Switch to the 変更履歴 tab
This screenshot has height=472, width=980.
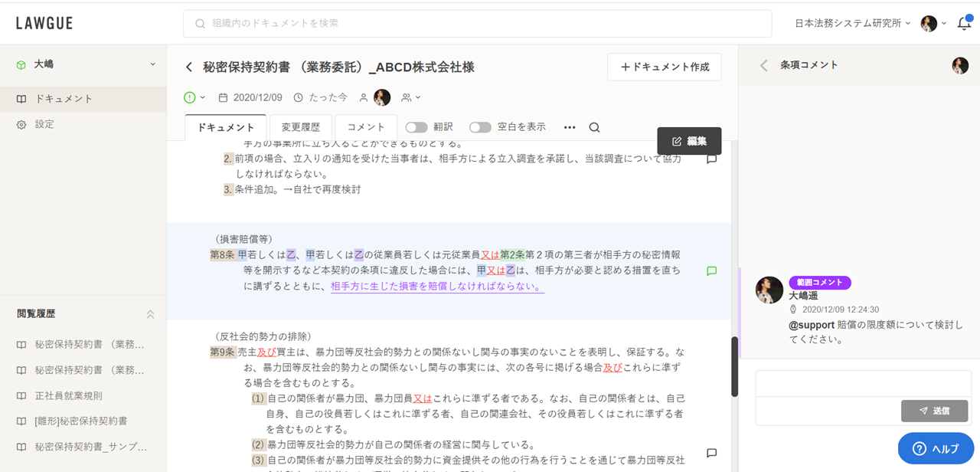coord(300,127)
